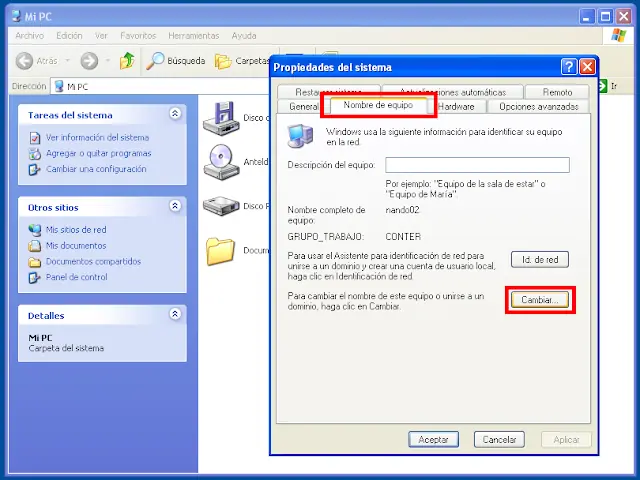Collapse the Tareas del sistema panel
Viewport: 640px width, 480px height.
click(175, 113)
